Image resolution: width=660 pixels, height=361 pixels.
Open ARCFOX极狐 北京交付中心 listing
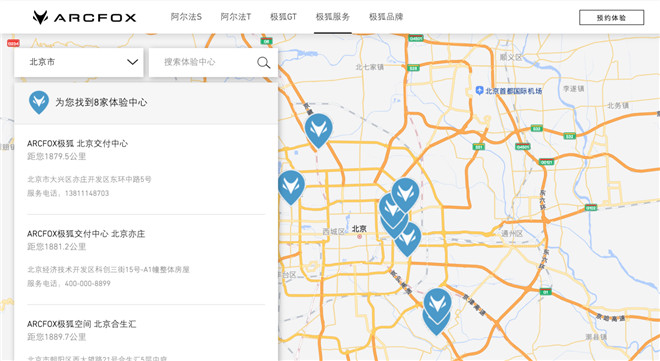pos(146,168)
